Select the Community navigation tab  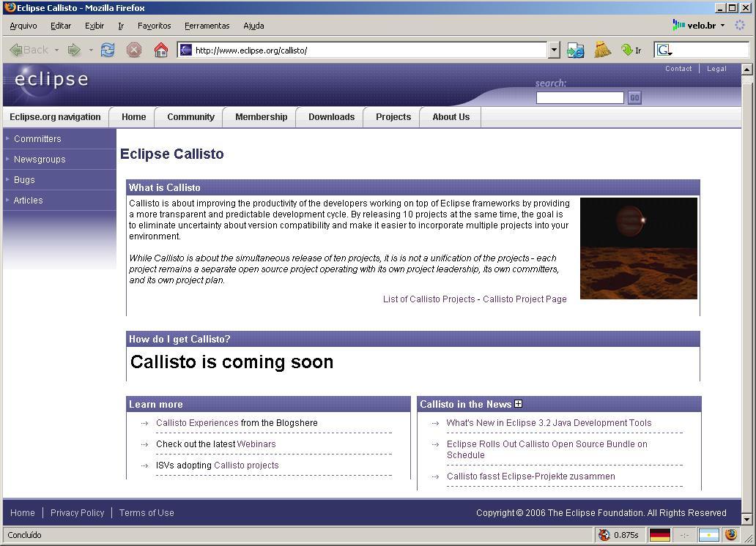pyautogui.click(x=190, y=117)
